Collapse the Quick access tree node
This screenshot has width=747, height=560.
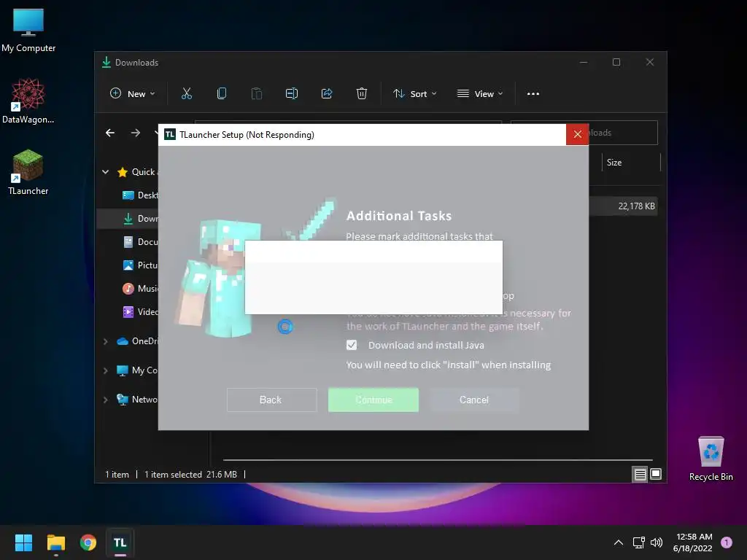click(x=105, y=172)
